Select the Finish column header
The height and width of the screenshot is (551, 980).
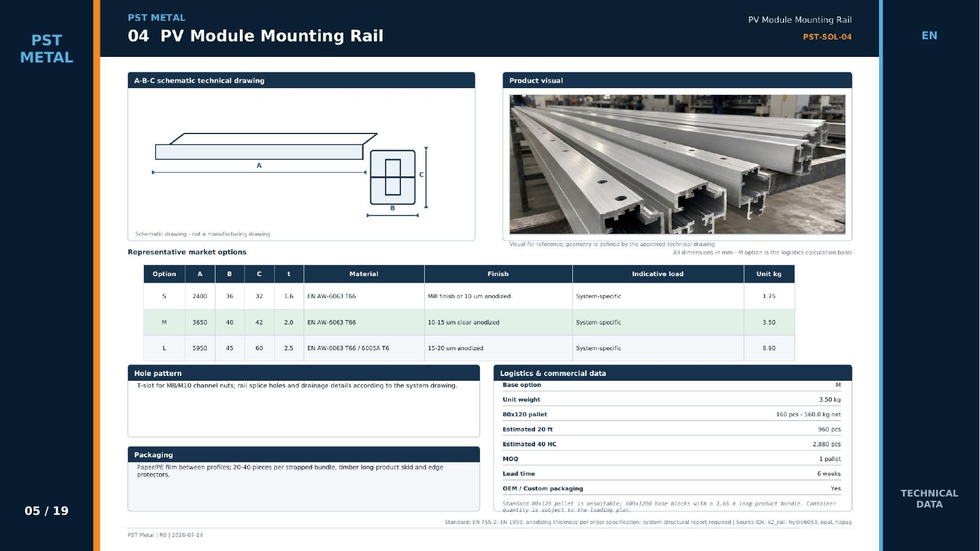(498, 274)
